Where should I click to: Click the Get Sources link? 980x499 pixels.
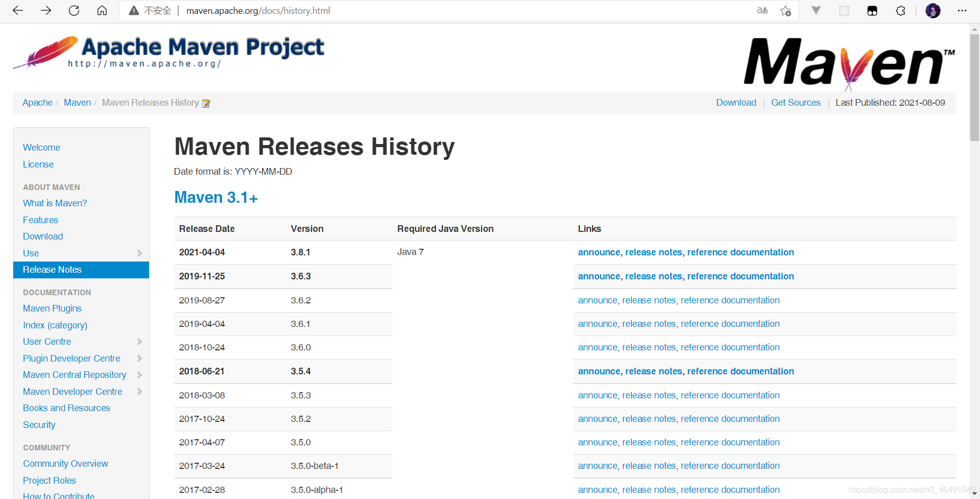(796, 103)
